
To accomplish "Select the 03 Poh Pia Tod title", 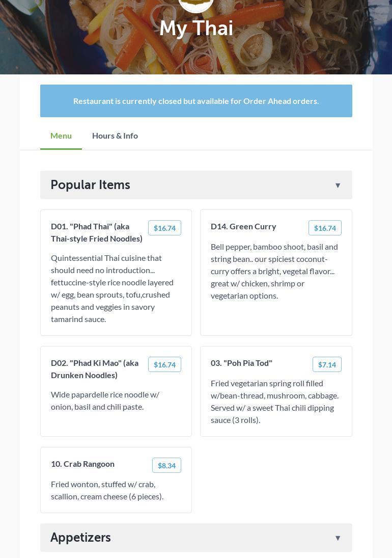I will 241,363.
